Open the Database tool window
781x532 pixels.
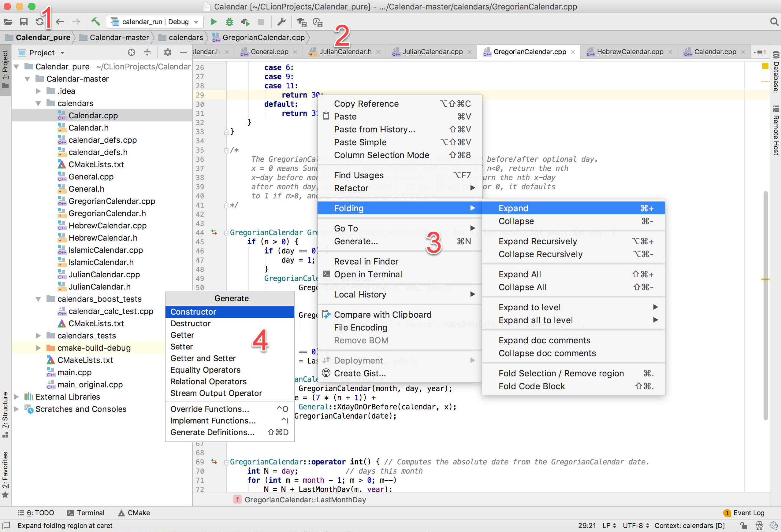tap(776, 72)
